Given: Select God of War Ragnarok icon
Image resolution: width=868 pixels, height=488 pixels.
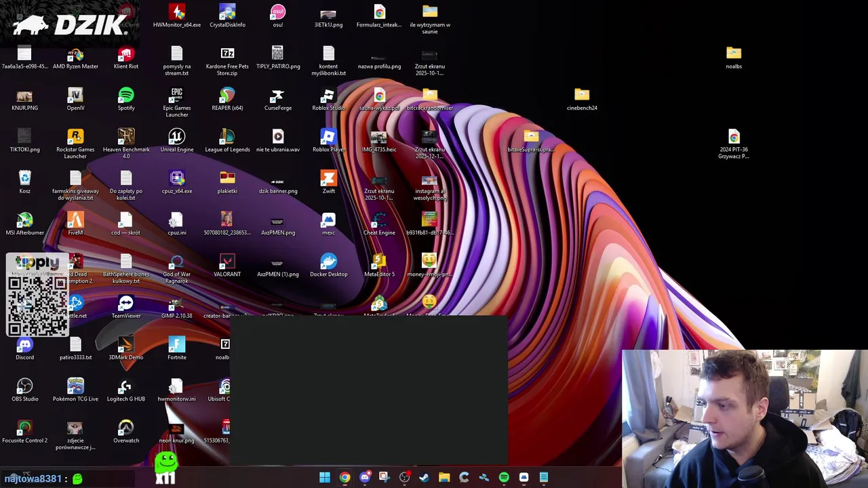Looking at the screenshot, I should (177, 270).
